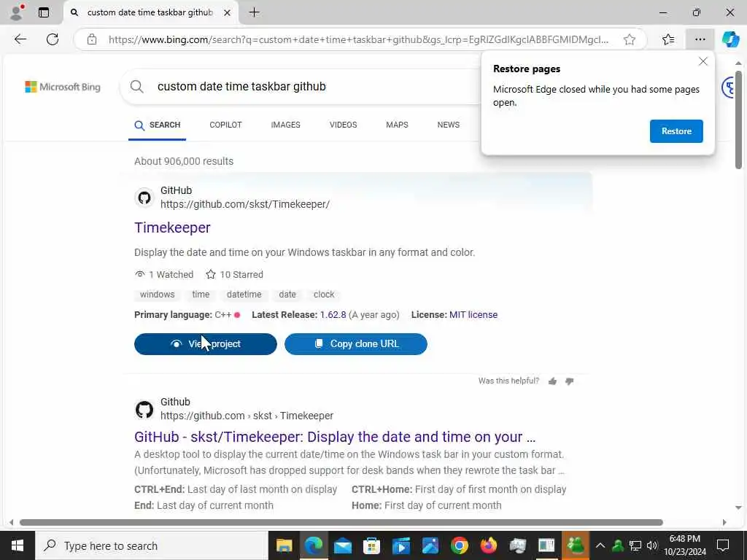Switch to the NEWS tab

click(x=449, y=125)
